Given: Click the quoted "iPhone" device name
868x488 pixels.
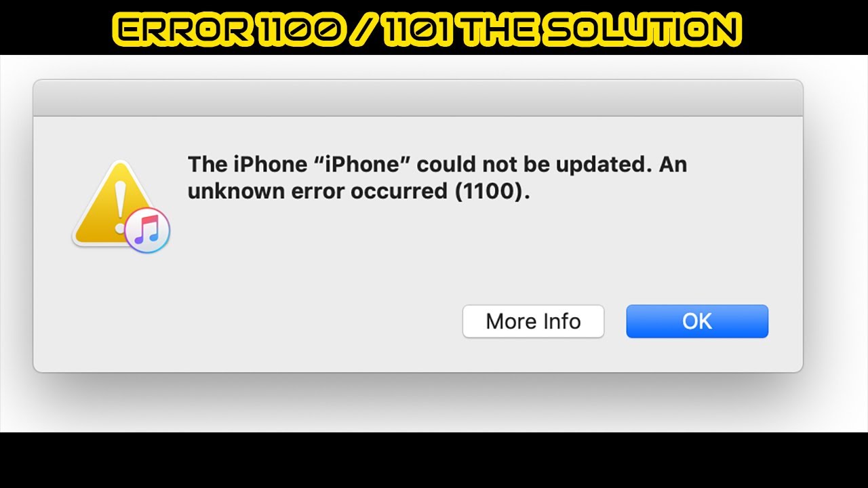Looking at the screenshot, I should click(366, 165).
